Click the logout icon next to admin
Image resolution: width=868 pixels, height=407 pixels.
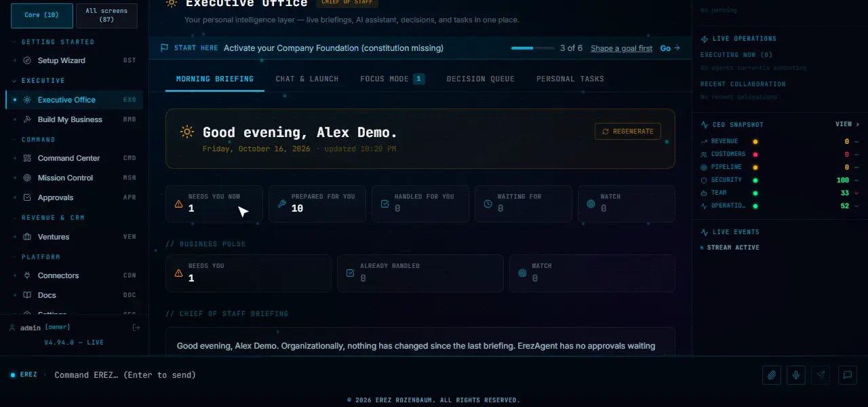click(136, 328)
